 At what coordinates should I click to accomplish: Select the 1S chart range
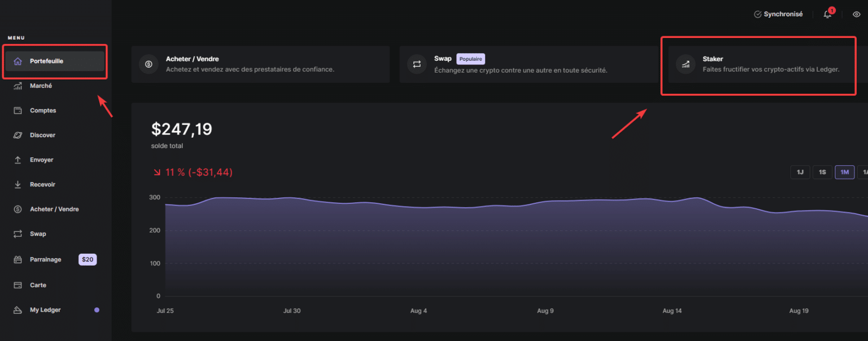coord(822,172)
